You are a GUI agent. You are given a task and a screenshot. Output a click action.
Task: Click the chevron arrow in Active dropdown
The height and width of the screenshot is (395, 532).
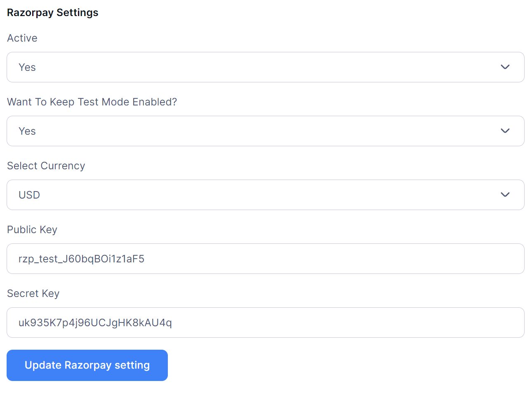[x=505, y=67]
